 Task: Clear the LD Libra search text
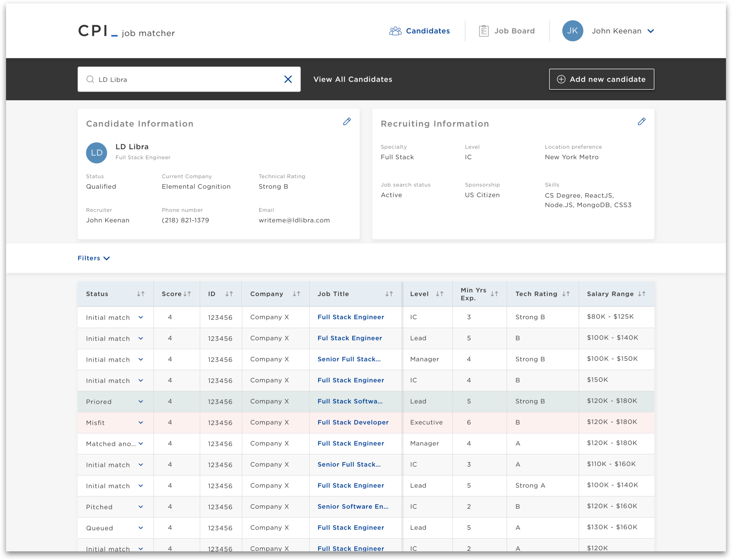coord(288,79)
